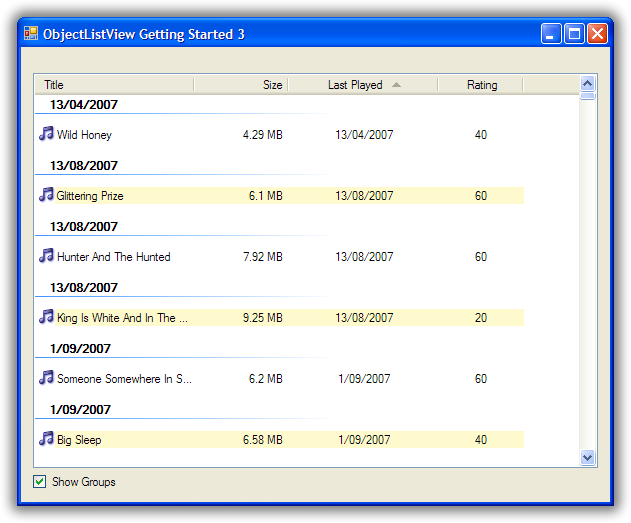The image size is (631, 523).
Task: Sort the list by Size column
Action: (241, 85)
